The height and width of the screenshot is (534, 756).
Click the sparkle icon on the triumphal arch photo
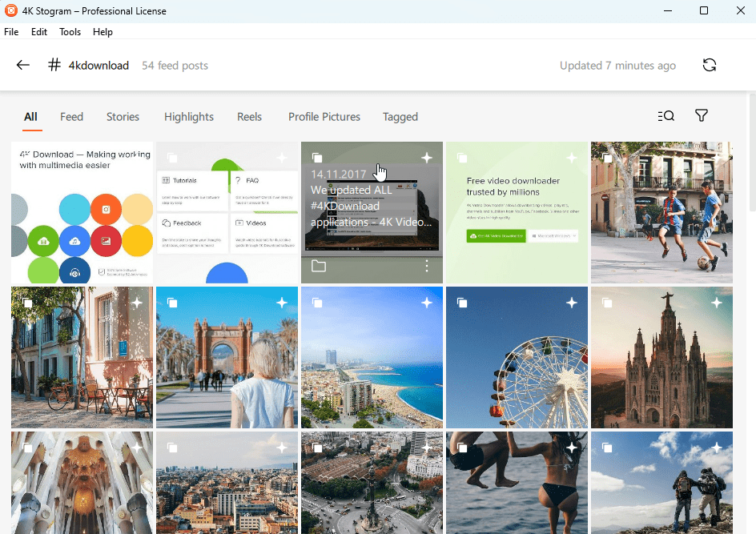pyautogui.click(x=282, y=303)
